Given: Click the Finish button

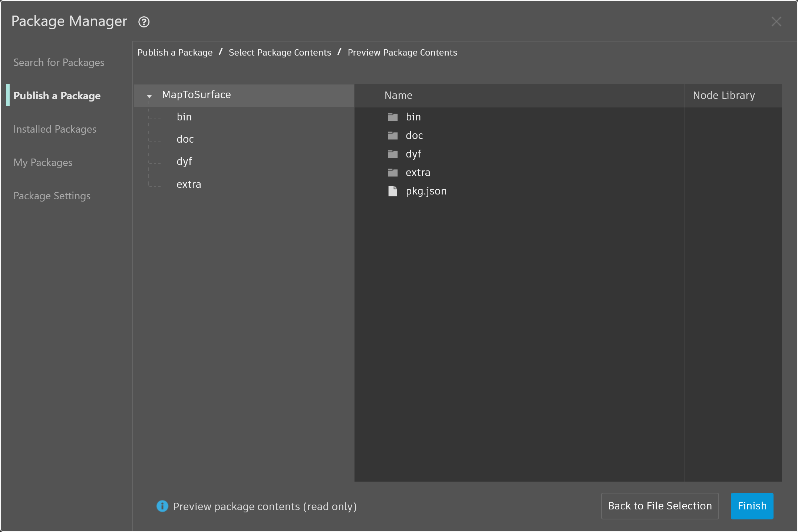Looking at the screenshot, I should point(752,506).
